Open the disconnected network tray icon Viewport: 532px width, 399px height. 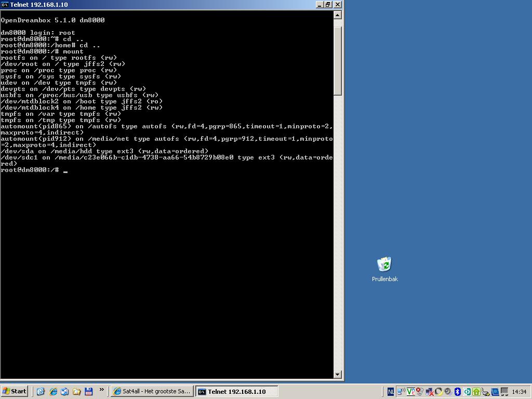coord(430,392)
